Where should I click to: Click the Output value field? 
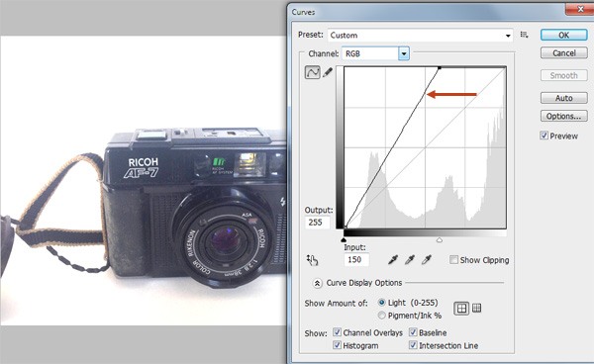(317, 223)
